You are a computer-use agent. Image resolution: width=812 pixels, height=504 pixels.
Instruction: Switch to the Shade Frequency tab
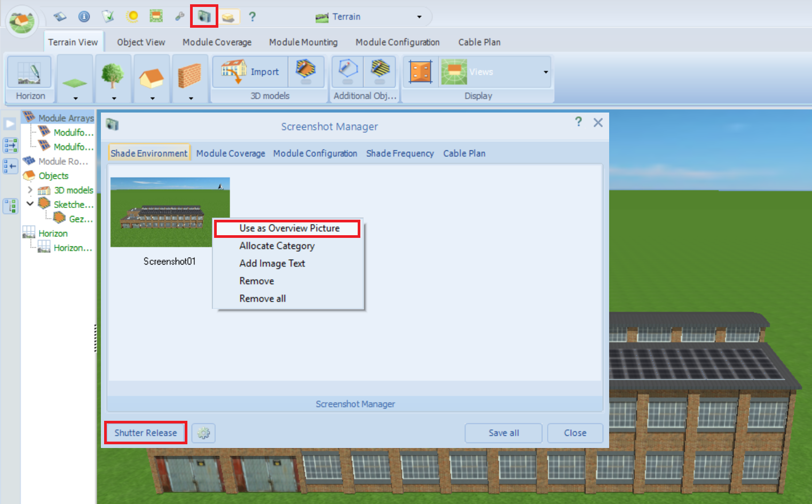coord(399,154)
